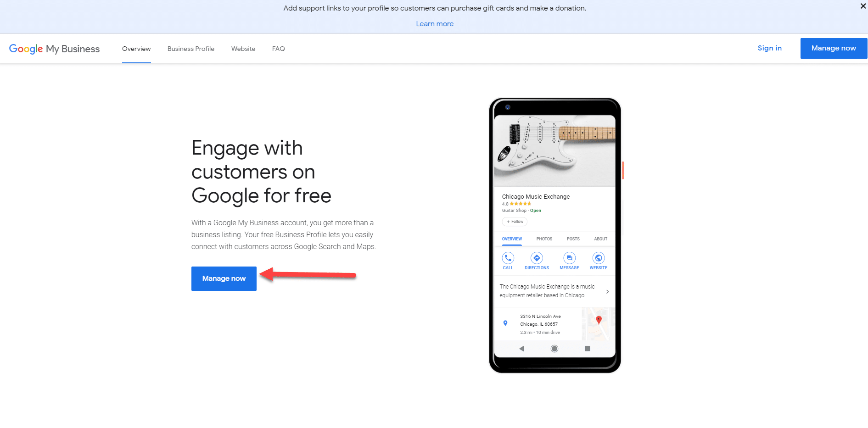
Task: Tap the home circle button on the phone
Action: [554, 349]
